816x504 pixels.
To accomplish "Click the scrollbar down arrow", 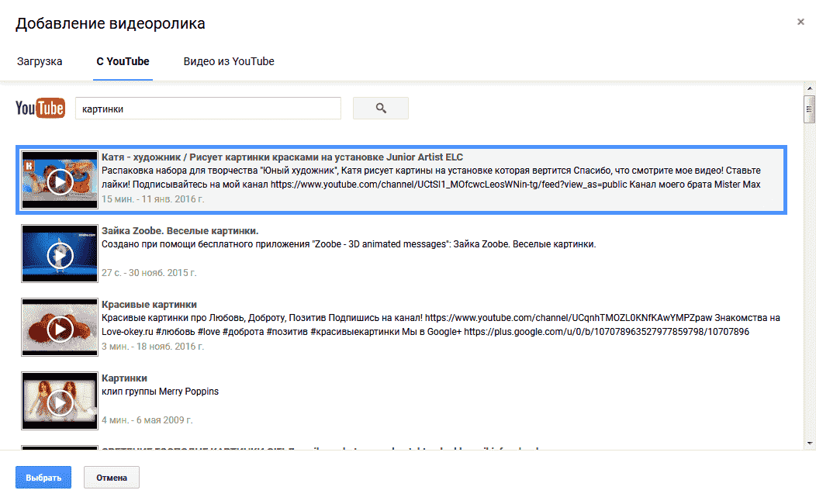I will coord(809,444).
